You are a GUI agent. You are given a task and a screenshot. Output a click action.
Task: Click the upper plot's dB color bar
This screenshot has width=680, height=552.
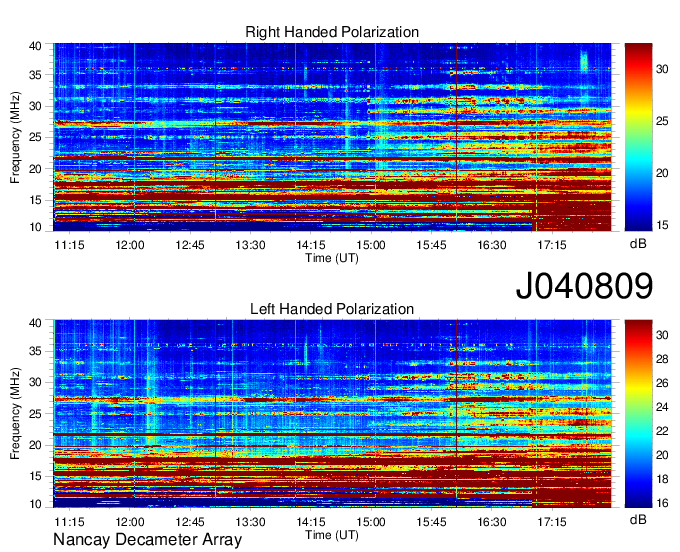(x=638, y=137)
